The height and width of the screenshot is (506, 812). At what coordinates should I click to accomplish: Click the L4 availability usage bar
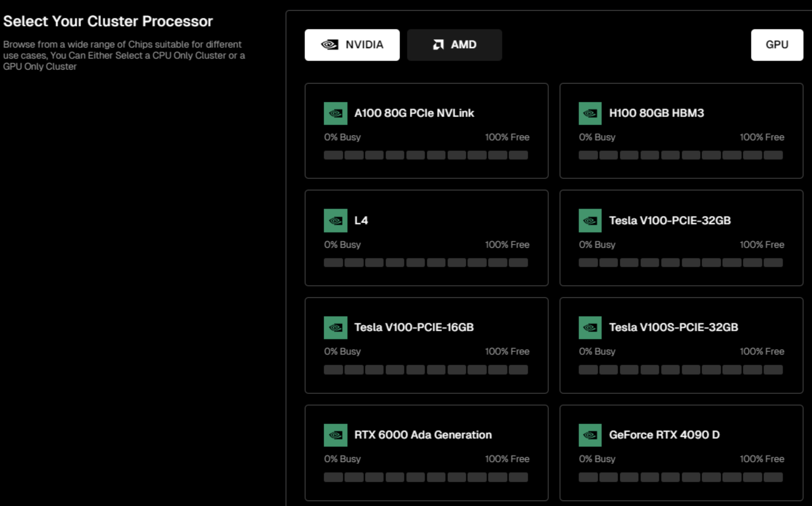tap(426, 262)
